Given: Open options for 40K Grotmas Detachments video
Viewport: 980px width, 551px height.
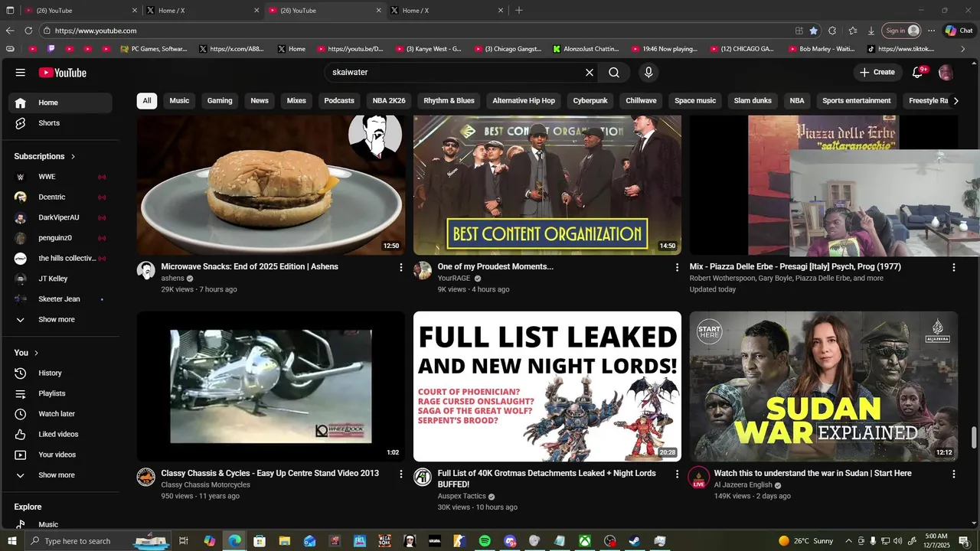Looking at the screenshot, I should [677, 474].
